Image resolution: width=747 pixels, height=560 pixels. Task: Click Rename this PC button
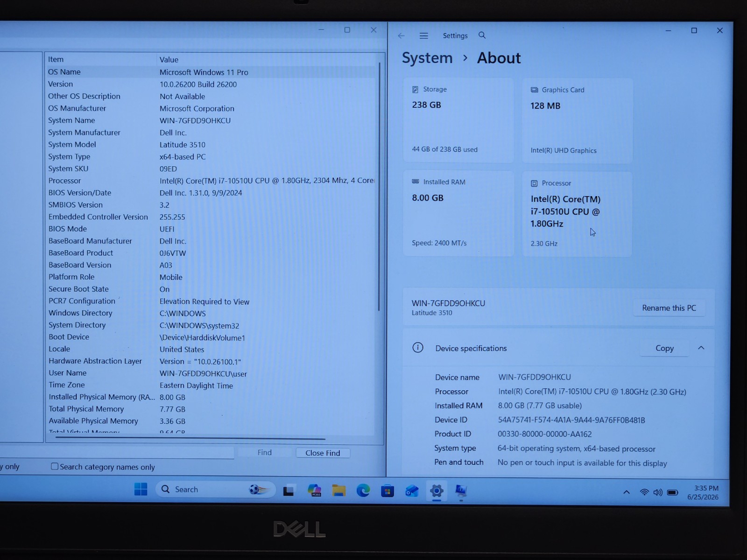(669, 308)
